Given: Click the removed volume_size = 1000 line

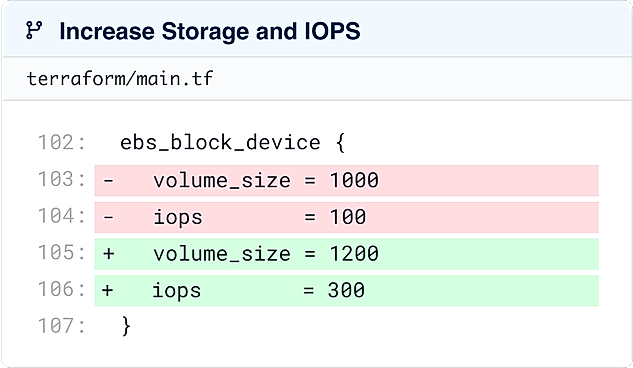Looking at the screenshot, I should coord(346,180).
